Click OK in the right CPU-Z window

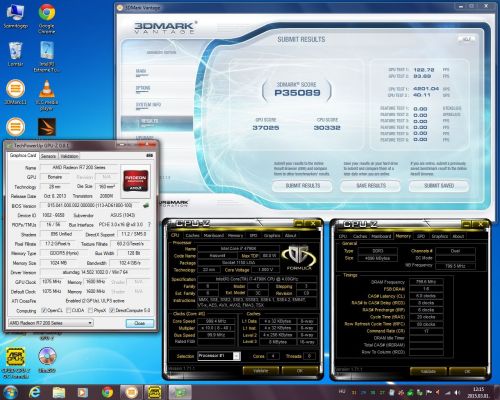(x=467, y=371)
